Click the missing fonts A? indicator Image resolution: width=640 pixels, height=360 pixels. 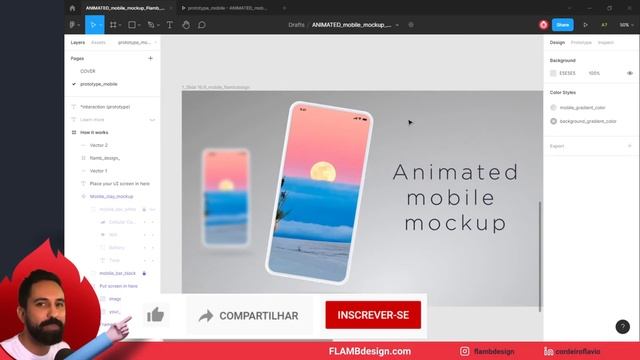pos(604,25)
